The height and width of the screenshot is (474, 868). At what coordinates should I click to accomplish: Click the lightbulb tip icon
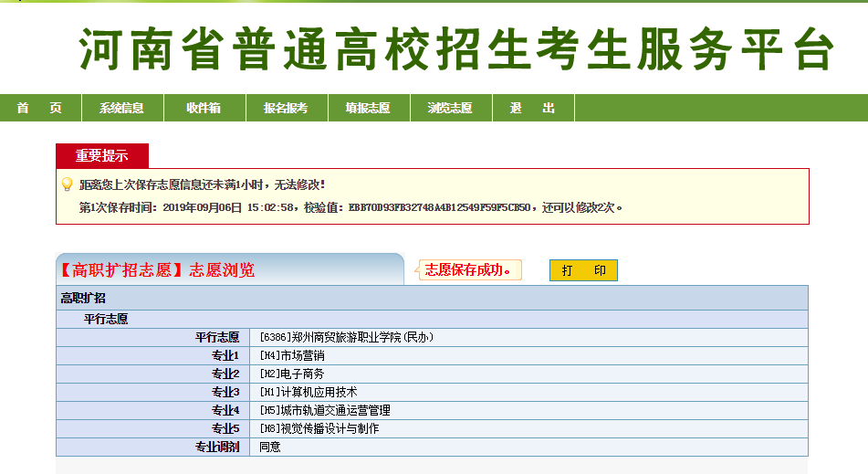[x=67, y=184]
